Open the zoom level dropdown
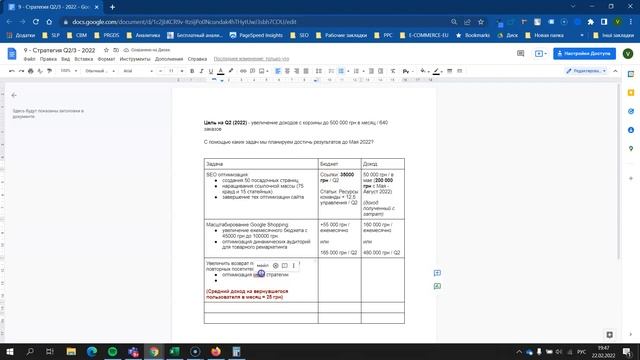 (69, 71)
